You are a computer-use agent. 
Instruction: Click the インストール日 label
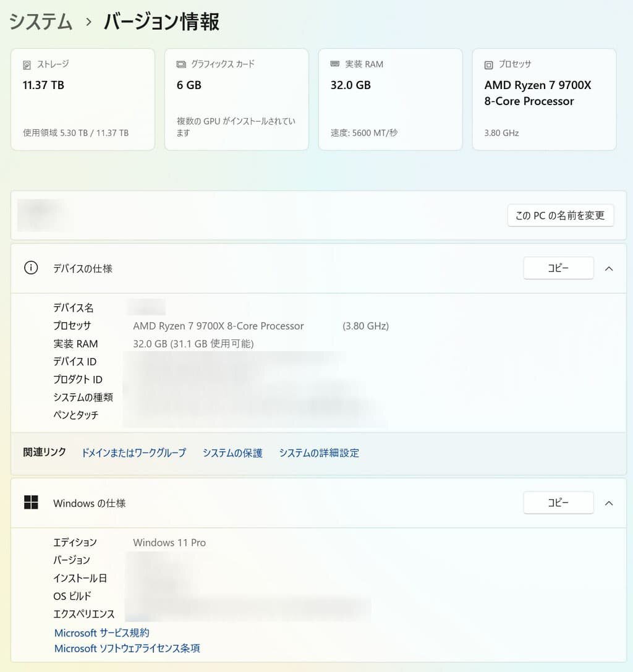[x=80, y=577]
